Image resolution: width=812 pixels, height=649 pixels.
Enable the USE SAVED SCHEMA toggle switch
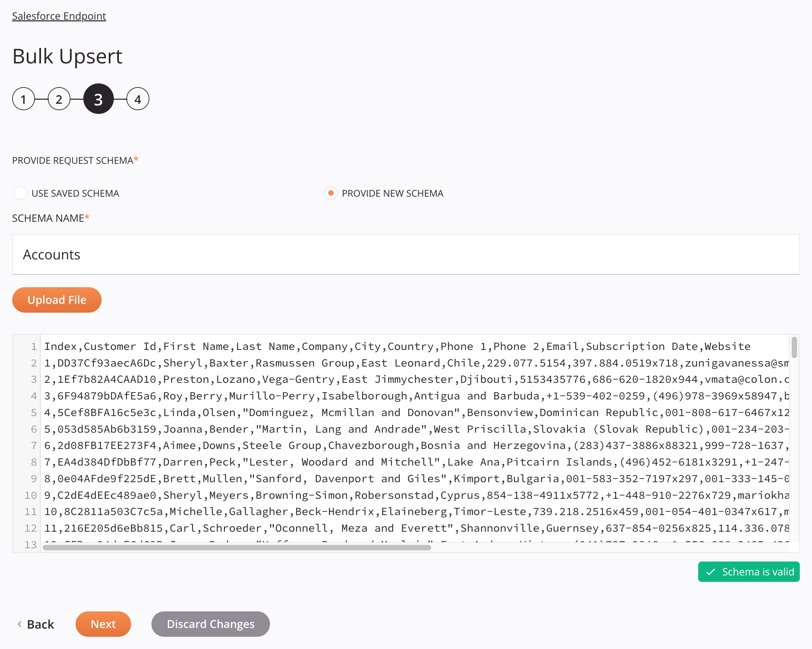(21, 193)
